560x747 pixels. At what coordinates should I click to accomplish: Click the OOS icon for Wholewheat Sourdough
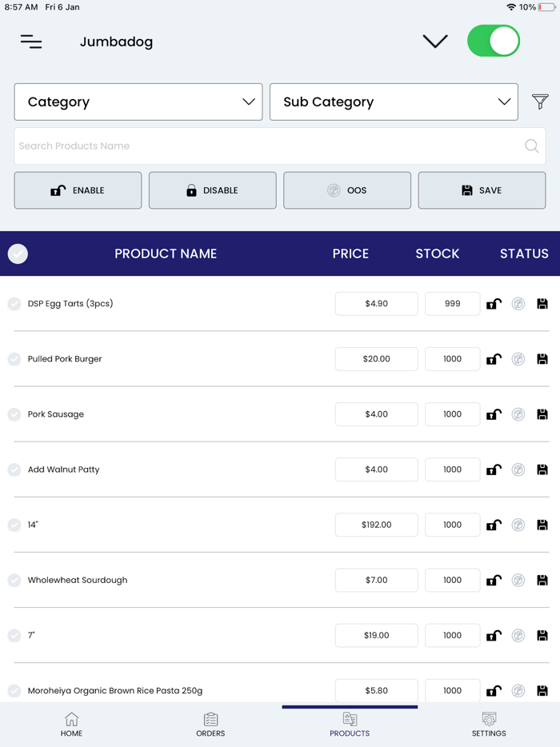pos(518,580)
